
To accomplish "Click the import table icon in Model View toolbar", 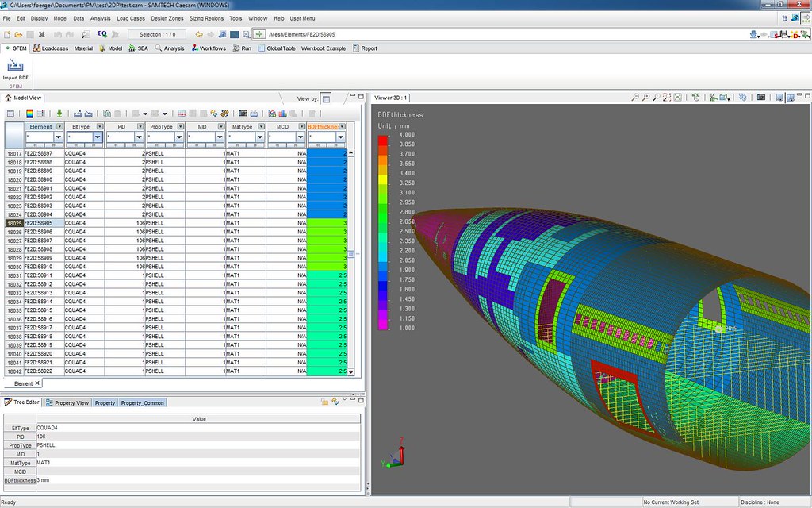I will pyautogui.click(x=89, y=113).
